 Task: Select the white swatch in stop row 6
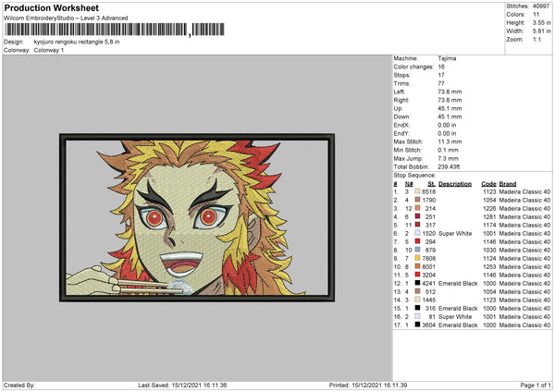(x=417, y=233)
